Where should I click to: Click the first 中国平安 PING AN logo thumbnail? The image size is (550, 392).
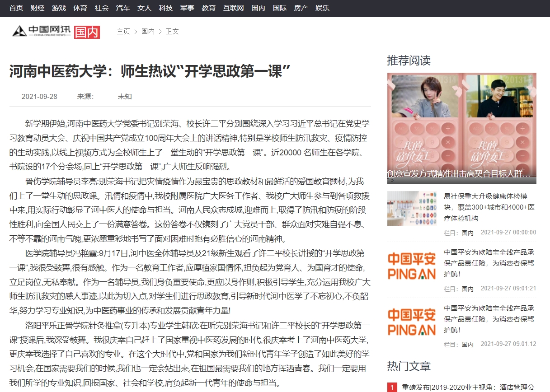(412, 266)
